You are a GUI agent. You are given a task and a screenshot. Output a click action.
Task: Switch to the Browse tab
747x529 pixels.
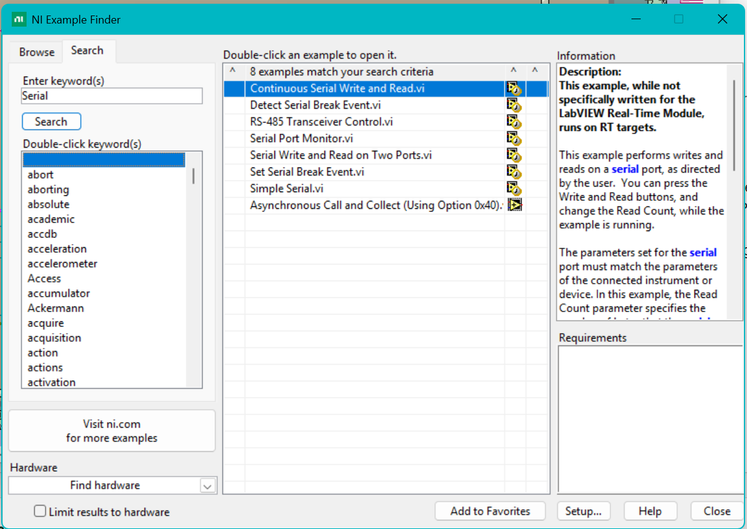(37, 52)
